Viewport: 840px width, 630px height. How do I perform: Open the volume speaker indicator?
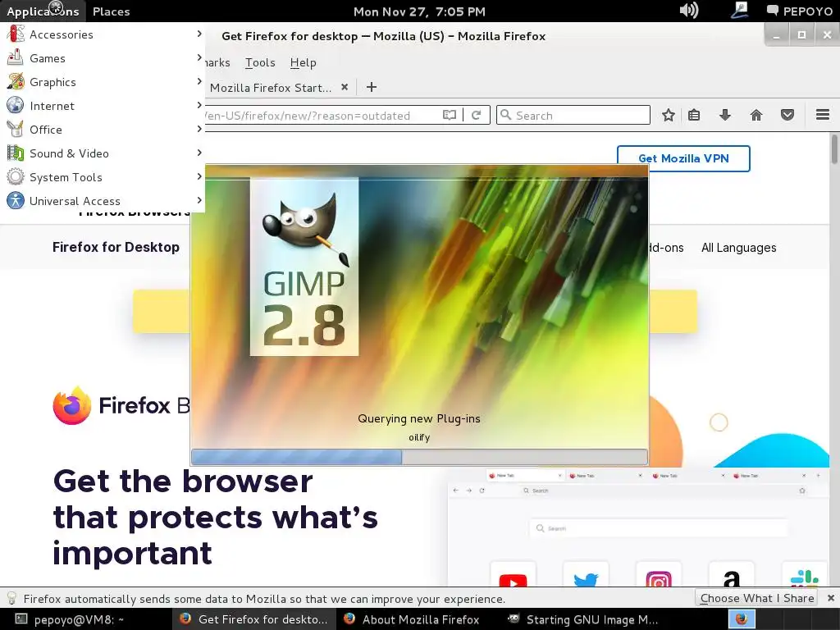[689, 10]
